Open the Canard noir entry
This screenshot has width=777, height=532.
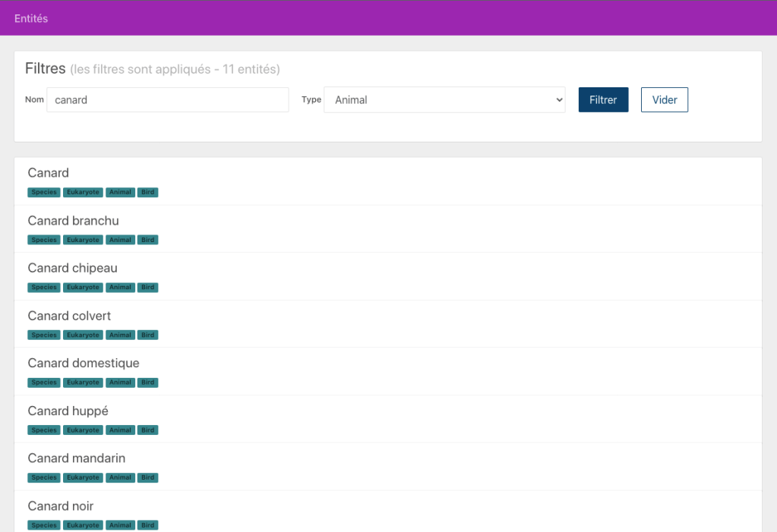coord(61,506)
